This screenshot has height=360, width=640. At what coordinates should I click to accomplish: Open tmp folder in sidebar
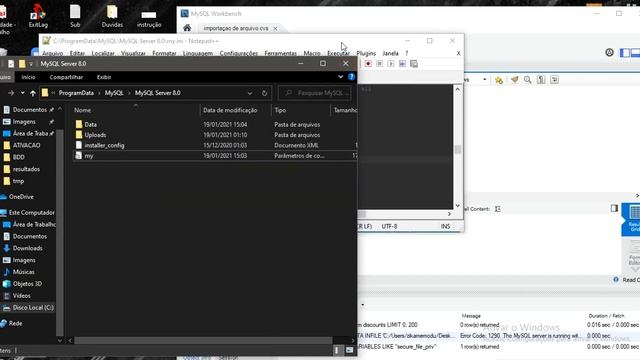click(x=18, y=181)
